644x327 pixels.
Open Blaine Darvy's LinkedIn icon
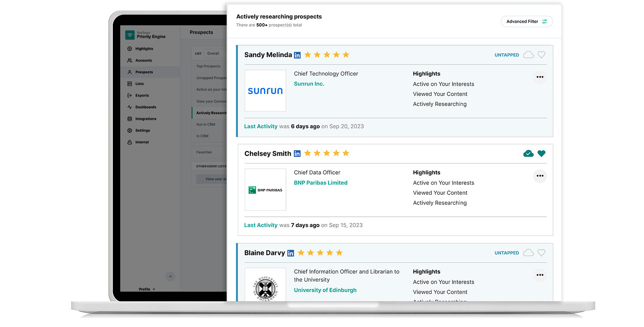coord(291,253)
